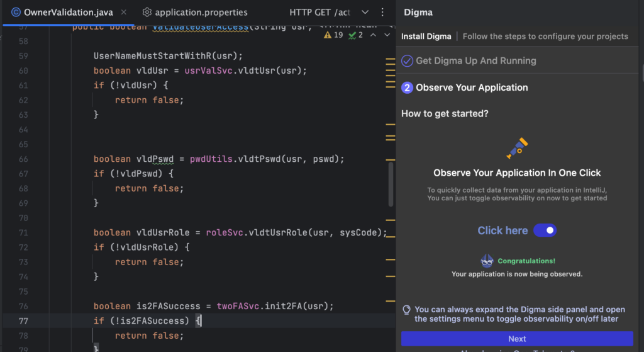Switch to the OwnerValidation.java tab
644x352 pixels.
(68, 13)
